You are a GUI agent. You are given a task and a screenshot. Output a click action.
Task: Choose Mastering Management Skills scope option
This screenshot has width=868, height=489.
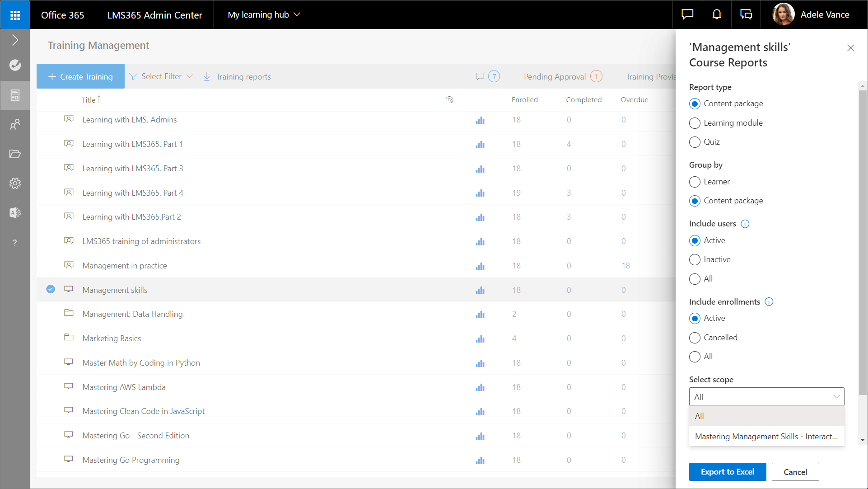766,436
